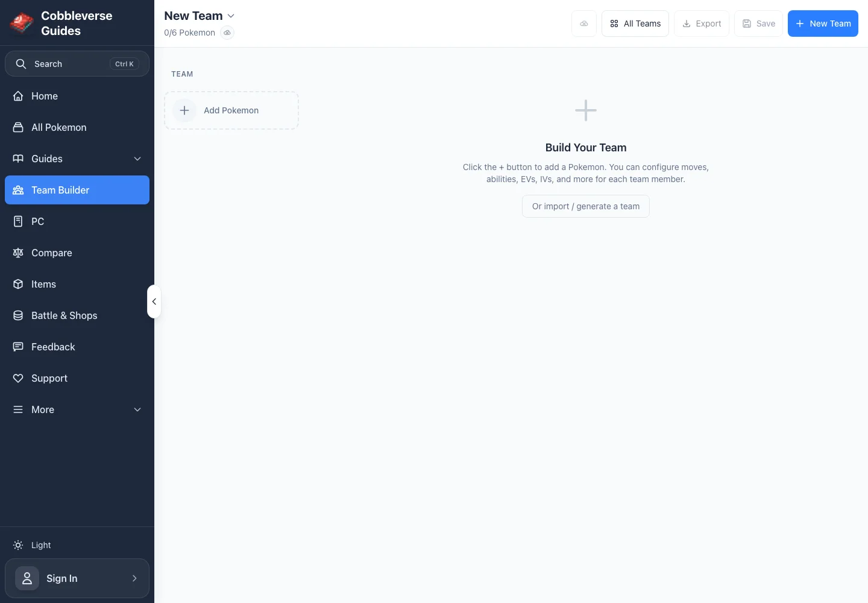This screenshot has width=868, height=603.
Task: Click the More hamburger icon
Action: (x=18, y=409)
